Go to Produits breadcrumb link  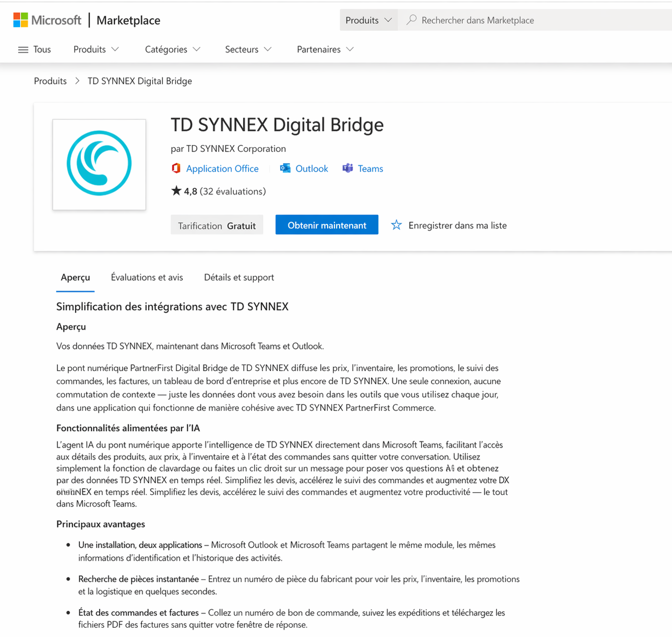[50, 81]
